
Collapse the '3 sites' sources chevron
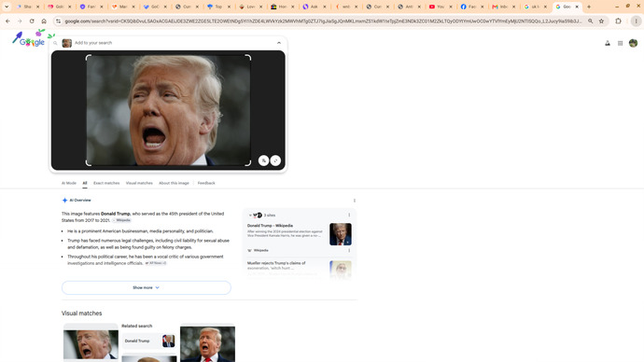click(250, 216)
